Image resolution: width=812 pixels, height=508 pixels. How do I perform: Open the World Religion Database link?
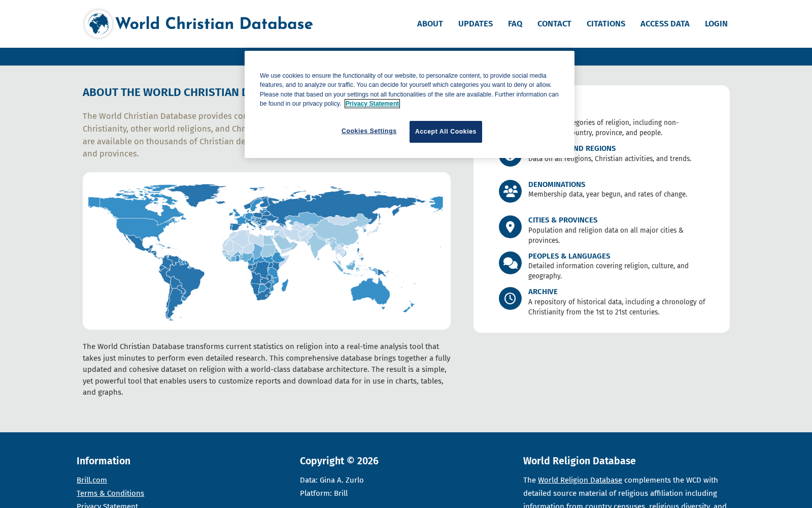[x=580, y=480]
